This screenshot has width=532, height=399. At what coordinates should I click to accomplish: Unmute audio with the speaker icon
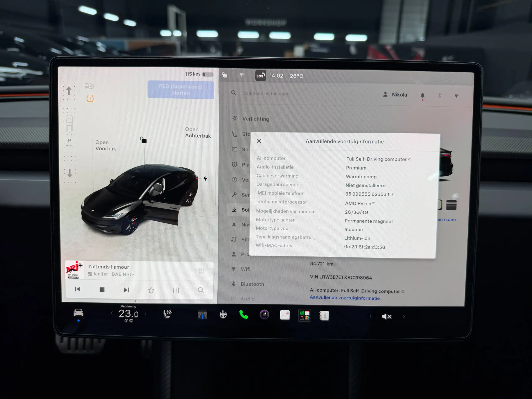point(387,316)
